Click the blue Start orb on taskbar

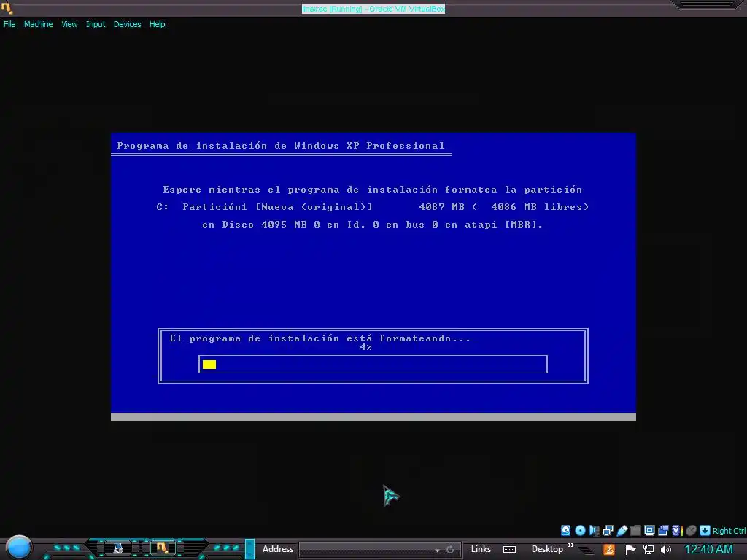pos(19,548)
